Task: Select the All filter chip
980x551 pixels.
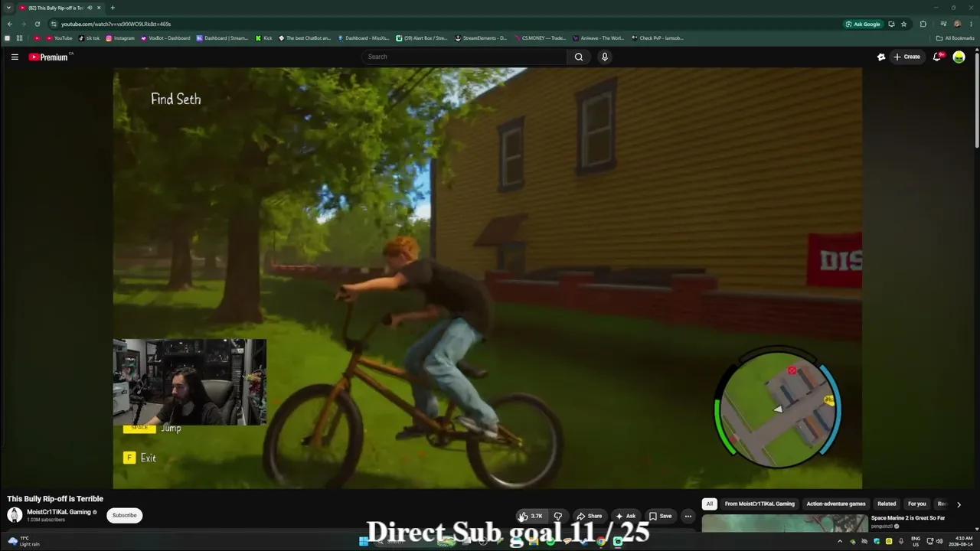Action: coord(710,504)
